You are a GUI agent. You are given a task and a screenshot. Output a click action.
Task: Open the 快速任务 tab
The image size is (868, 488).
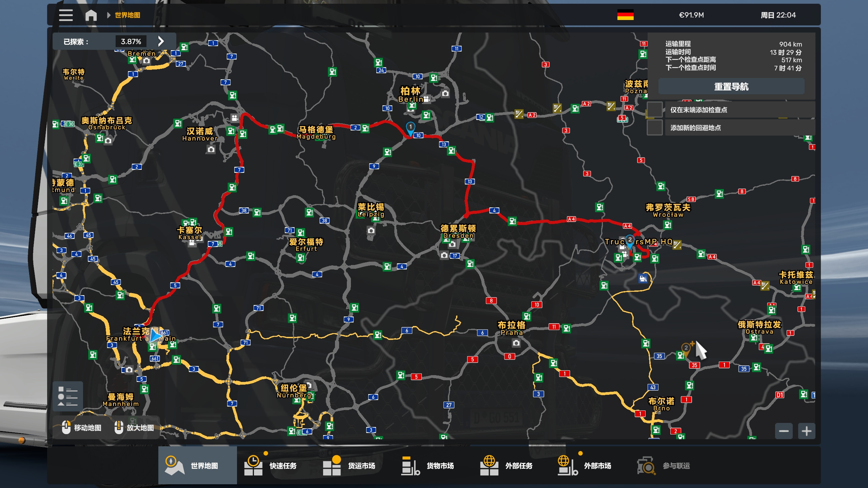[x=276, y=465]
